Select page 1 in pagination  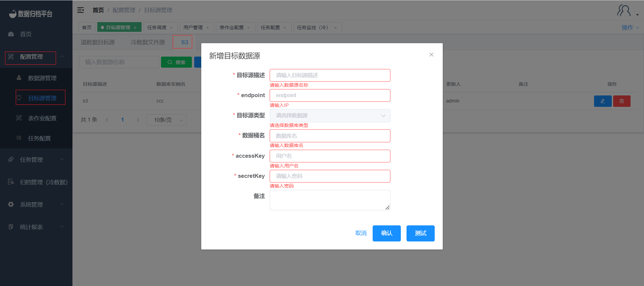point(122,120)
